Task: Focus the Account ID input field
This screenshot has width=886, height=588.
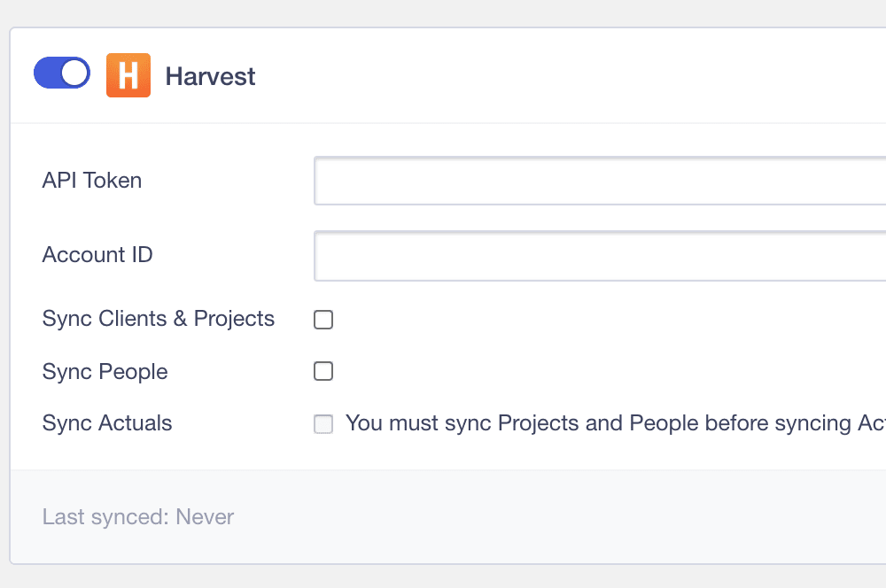Action: pos(599,256)
